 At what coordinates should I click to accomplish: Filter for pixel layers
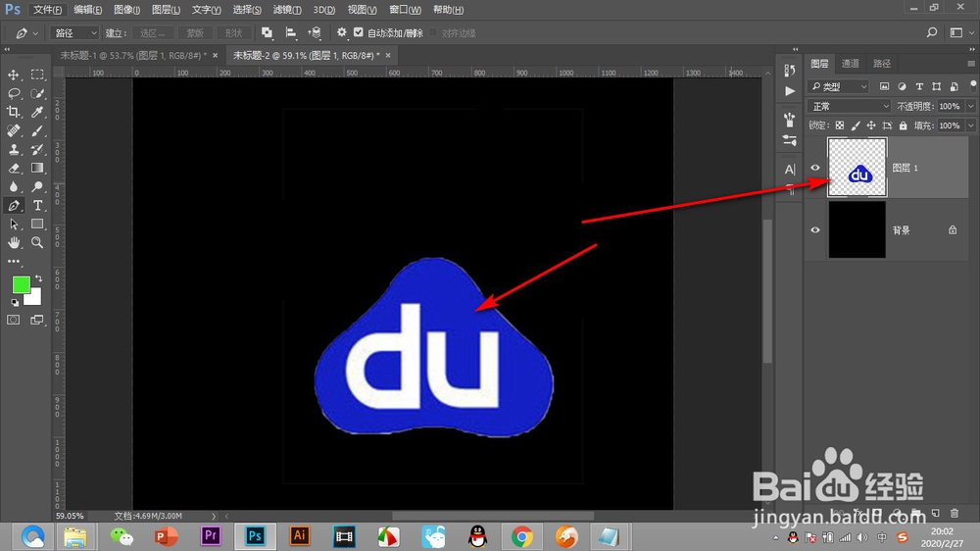(884, 86)
